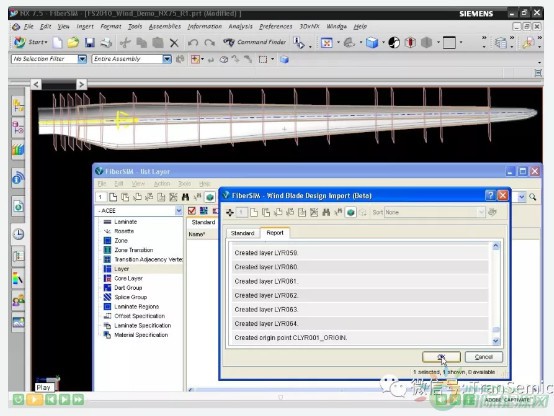Image resolution: width=554 pixels, height=416 pixels.
Task: Click the Open folder icon in NX toolbar
Action: 73,43
